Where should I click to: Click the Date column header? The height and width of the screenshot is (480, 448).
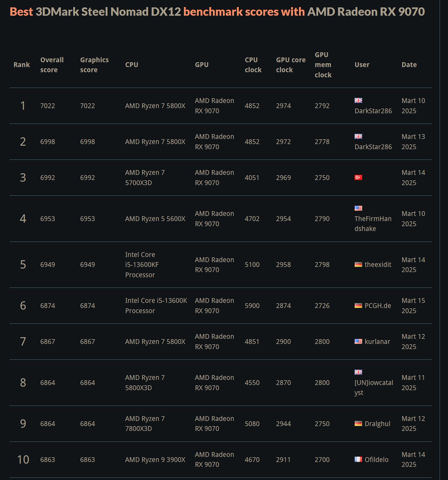409,65
